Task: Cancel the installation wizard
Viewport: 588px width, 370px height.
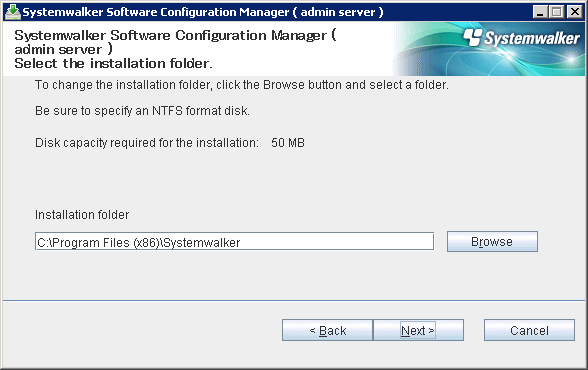Action: (529, 330)
